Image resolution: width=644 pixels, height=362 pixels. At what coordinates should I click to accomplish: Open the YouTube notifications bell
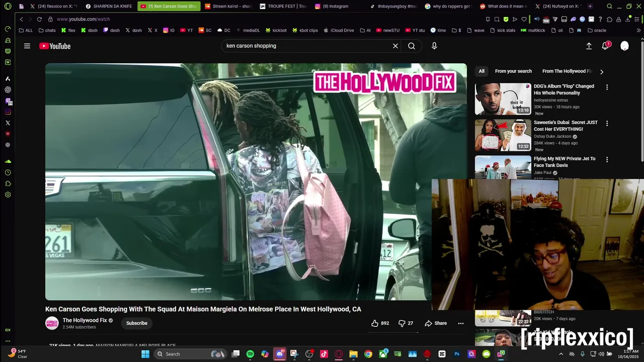[606, 46]
